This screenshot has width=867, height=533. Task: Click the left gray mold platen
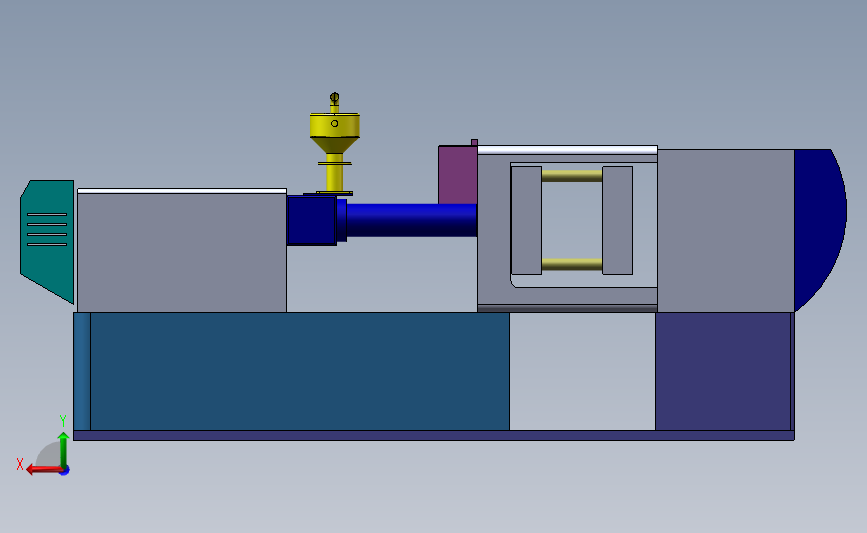pyautogui.click(x=526, y=220)
